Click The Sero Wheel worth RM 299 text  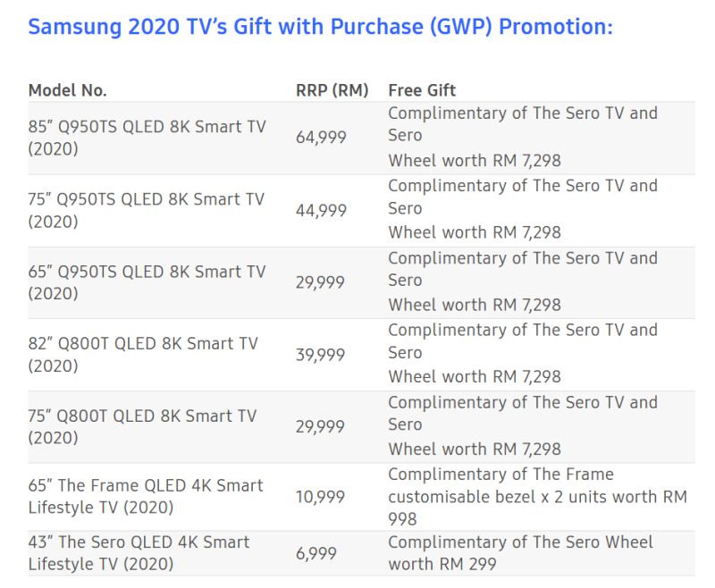(x=520, y=553)
